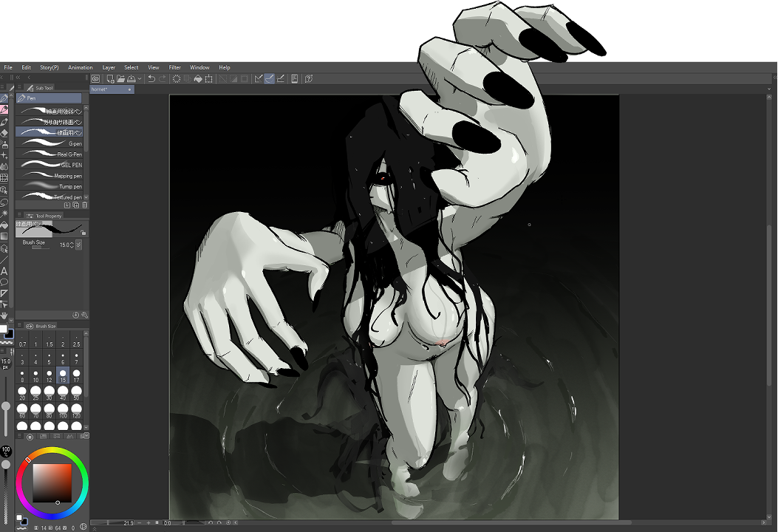Select the Balloon tool in toolbox
This screenshot has height=532, width=778.
point(4,282)
